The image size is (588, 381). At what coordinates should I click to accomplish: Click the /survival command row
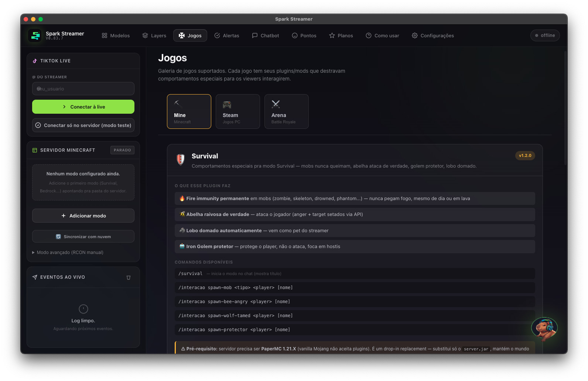click(355, 274)
